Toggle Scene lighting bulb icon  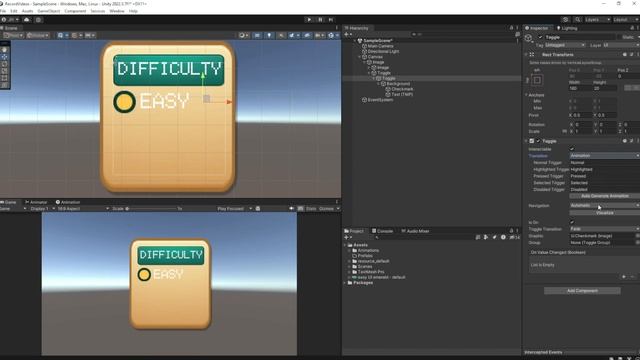click(x=269, y=36)
